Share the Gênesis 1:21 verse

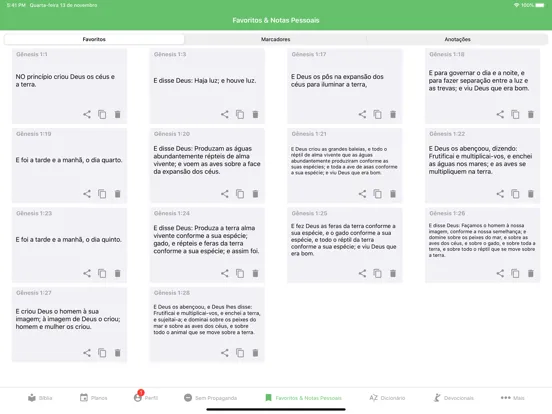[362, 194]
